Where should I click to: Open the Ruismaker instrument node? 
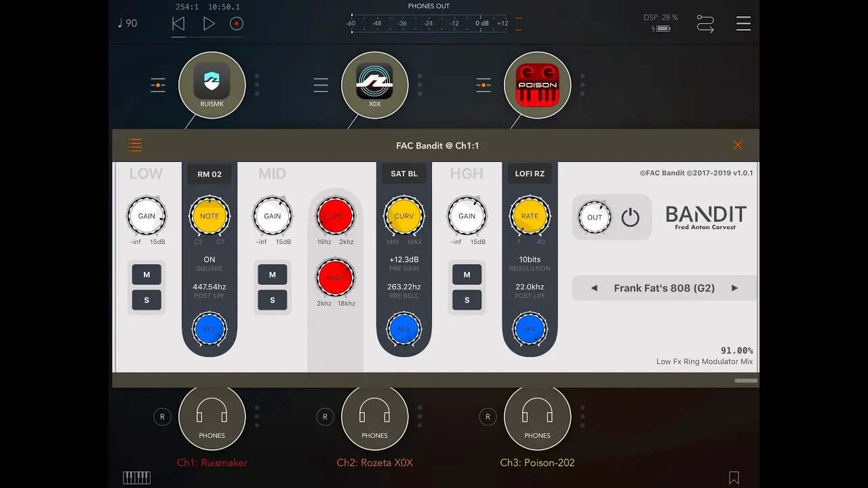click(212, 85)
